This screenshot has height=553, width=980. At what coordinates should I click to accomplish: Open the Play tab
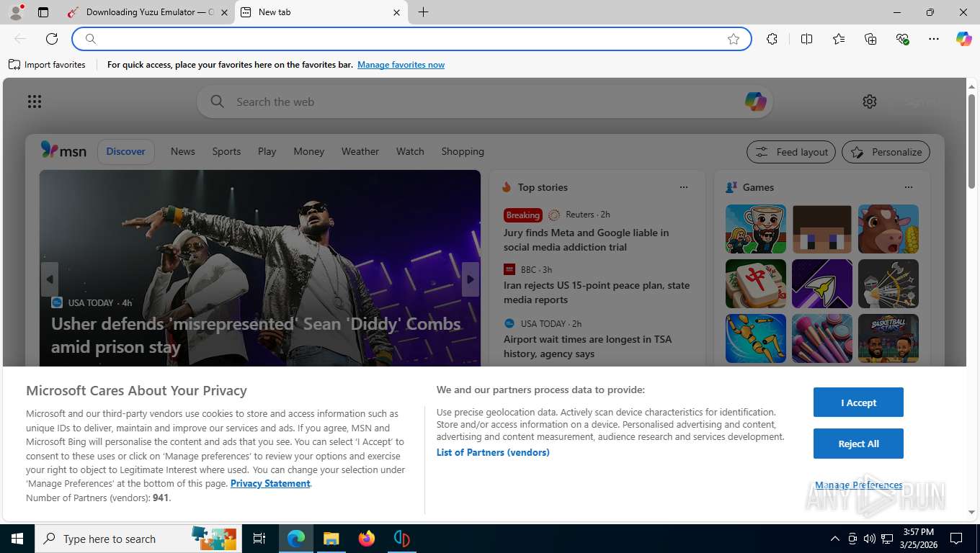click(x=267, y=151)
